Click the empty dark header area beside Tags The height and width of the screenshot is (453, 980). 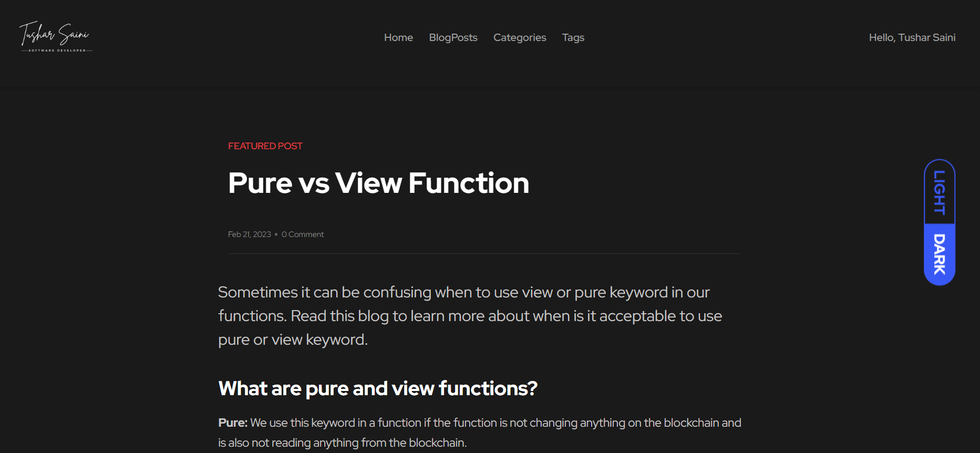click(725, 37)
